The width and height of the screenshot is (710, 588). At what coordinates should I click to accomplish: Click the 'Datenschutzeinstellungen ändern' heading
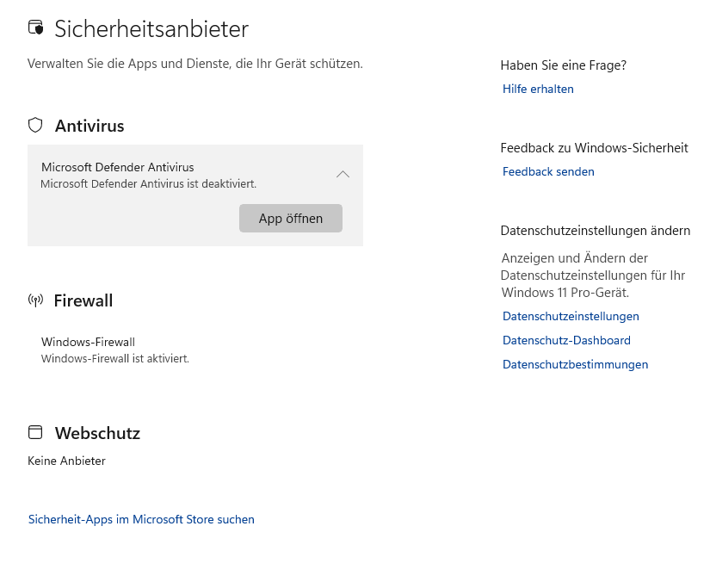(596, 231)
